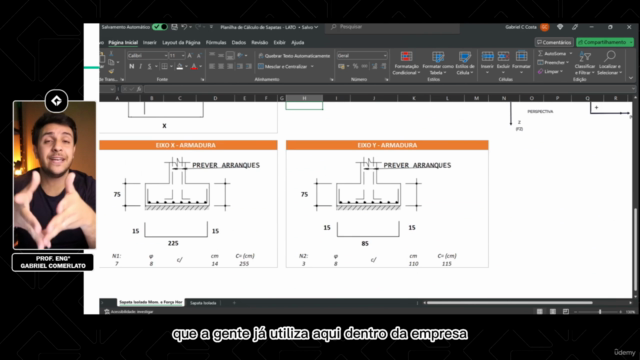Open Formatação Condicional menu

click(x=406, y=63)
